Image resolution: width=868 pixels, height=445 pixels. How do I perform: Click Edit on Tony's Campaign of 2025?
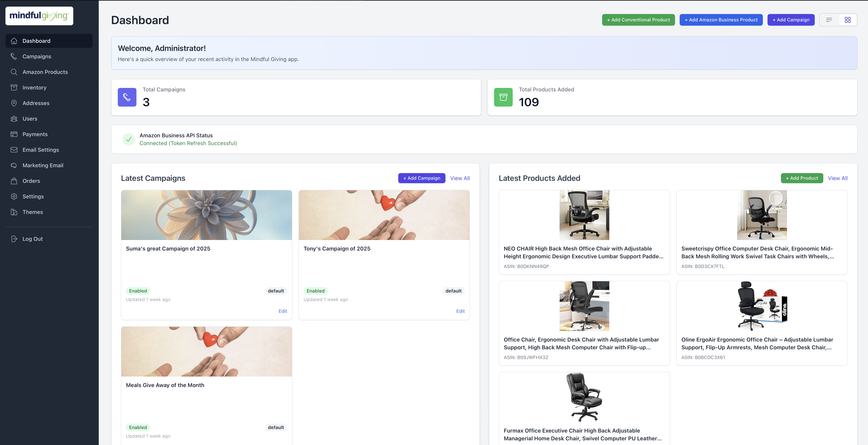460,311
